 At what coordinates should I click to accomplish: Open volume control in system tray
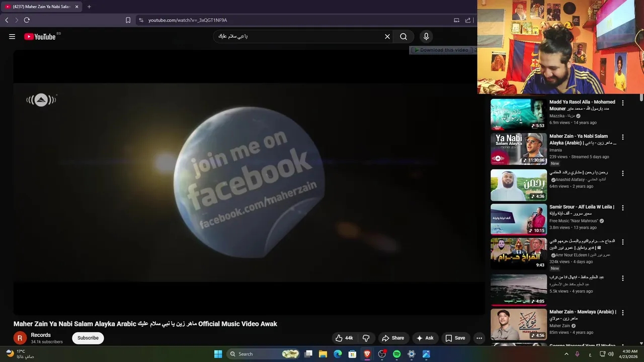(611, 354)
